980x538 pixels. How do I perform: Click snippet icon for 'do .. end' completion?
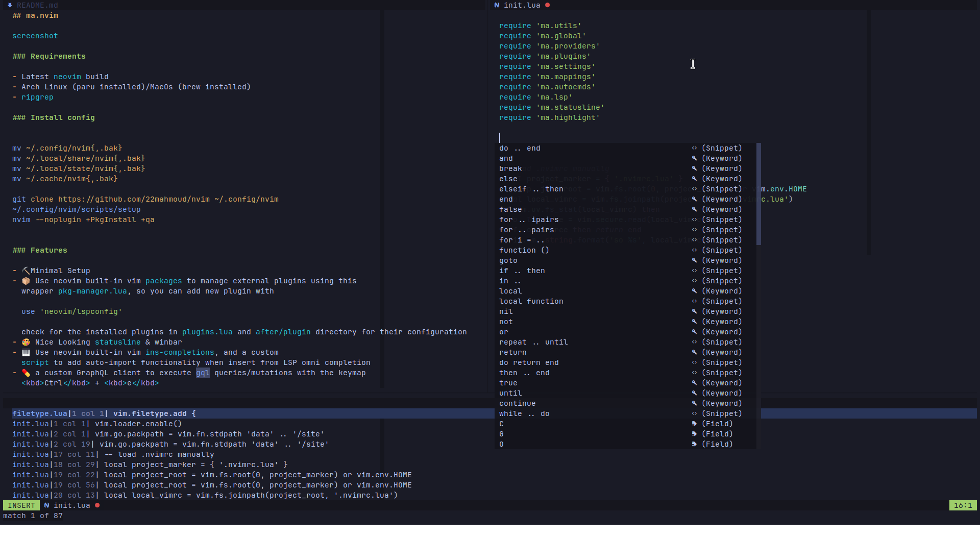(694, 148)
